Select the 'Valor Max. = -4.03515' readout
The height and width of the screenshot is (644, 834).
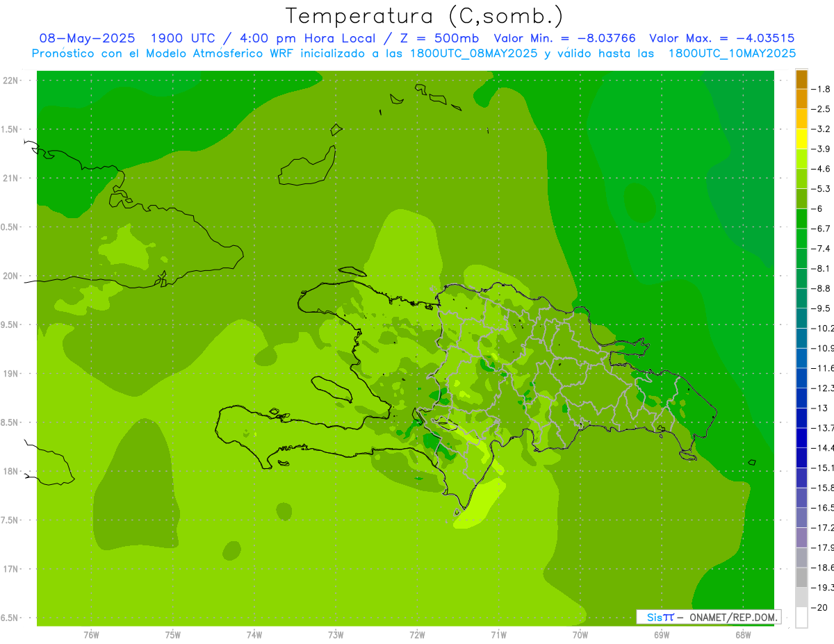[722, 38]
